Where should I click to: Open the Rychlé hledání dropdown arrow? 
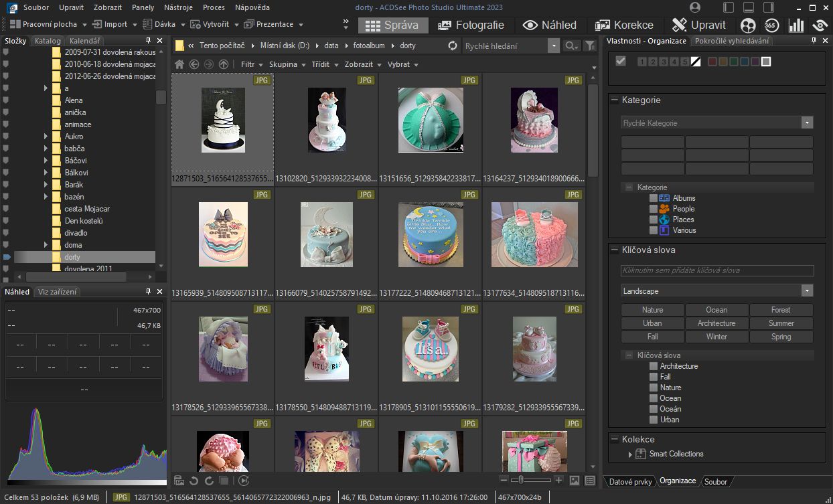click(553, 46)
